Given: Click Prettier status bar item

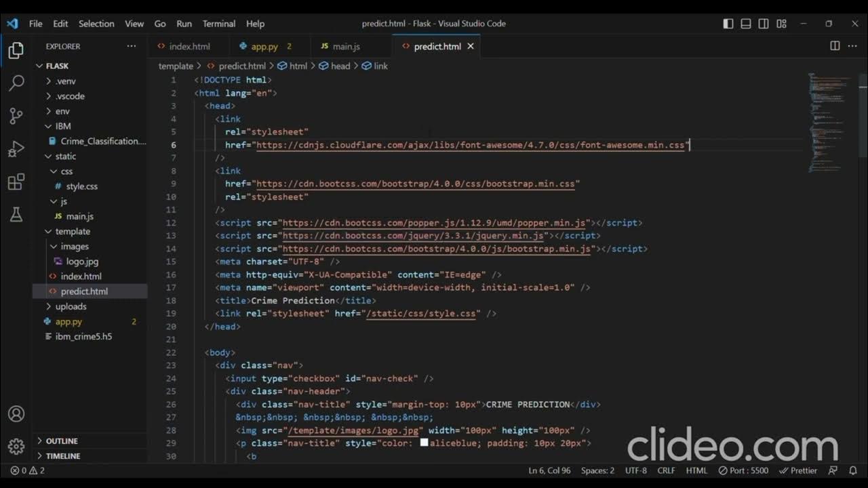Looking at the screenshot, I should tap(798, 470).
